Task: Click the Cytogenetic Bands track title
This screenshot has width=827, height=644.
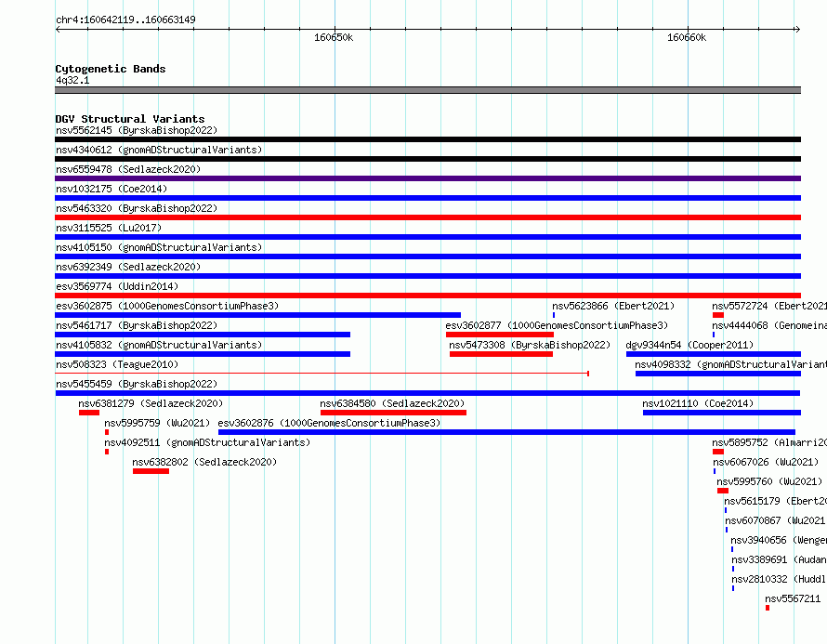Action: coord(111,69)
